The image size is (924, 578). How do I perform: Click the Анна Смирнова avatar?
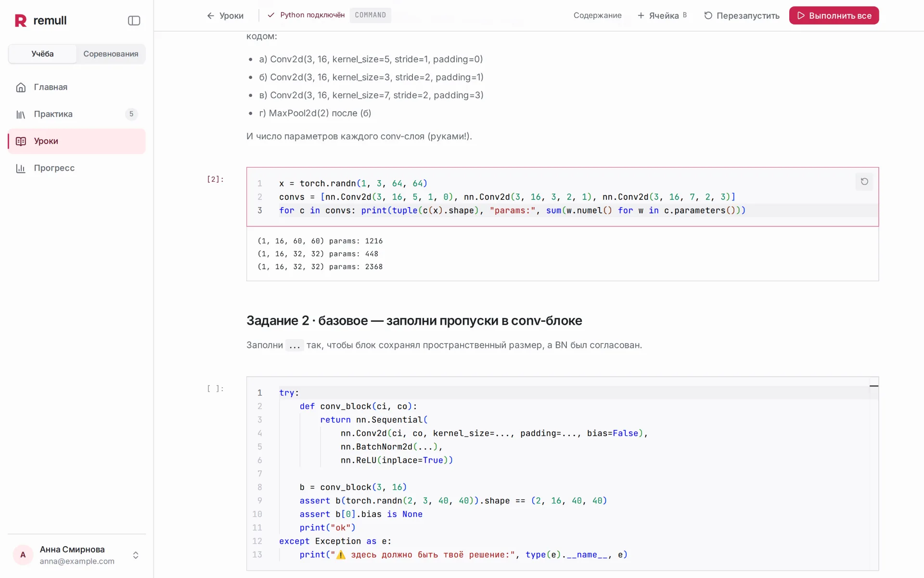click(x=23, y=555)
